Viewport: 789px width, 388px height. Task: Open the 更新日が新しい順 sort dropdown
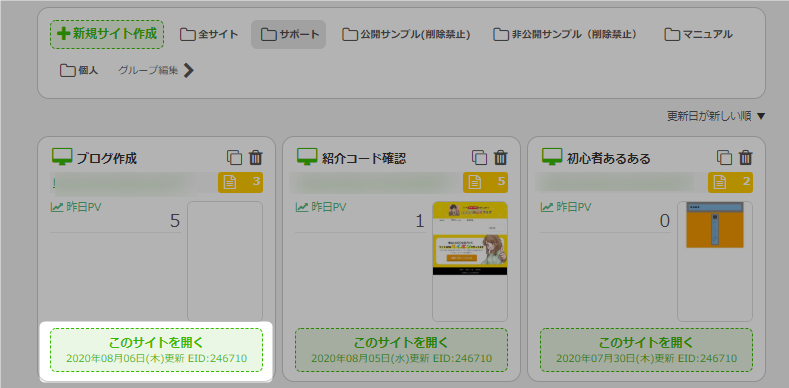716,117
